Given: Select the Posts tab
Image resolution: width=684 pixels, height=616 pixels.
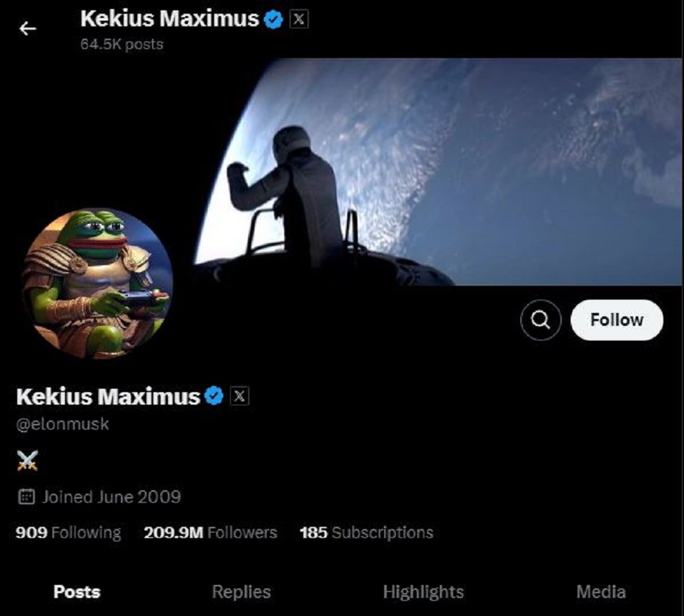Looking at the screenshot, I should pos(77,592).
